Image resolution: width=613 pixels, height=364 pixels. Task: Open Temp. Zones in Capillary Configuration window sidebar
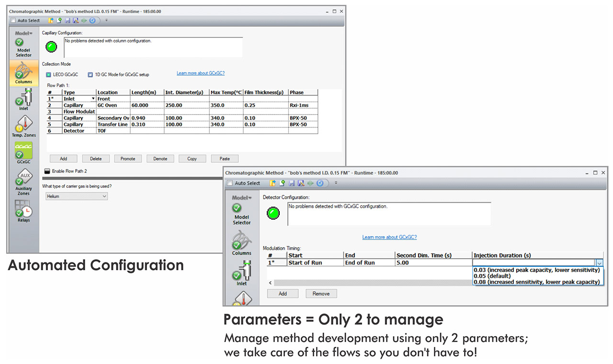coord(23,126)
